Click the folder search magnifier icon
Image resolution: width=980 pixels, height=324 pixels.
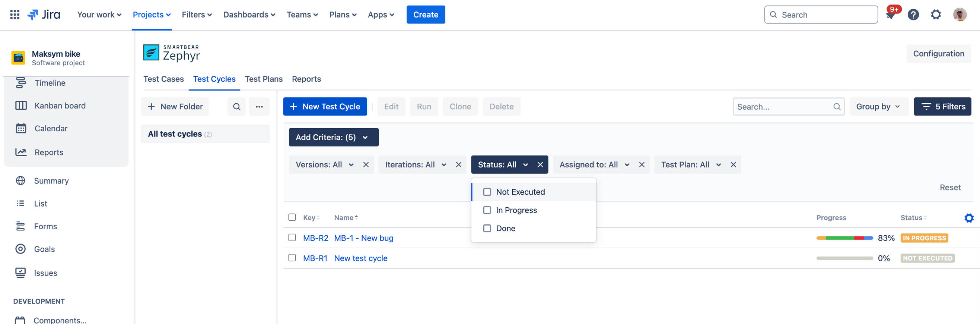click(x=236, y=107)
